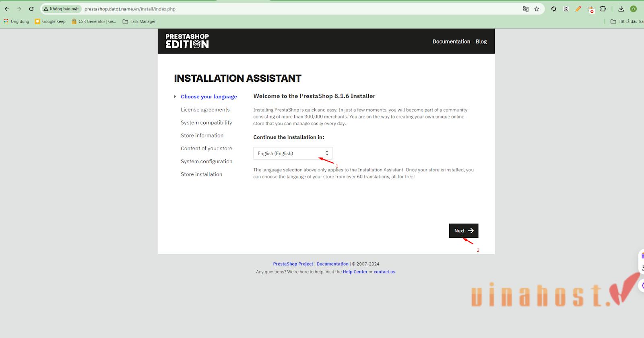Open the Ứng dụng apps bookmark
The width and height of the screenshot is (644, 338).
17,21
